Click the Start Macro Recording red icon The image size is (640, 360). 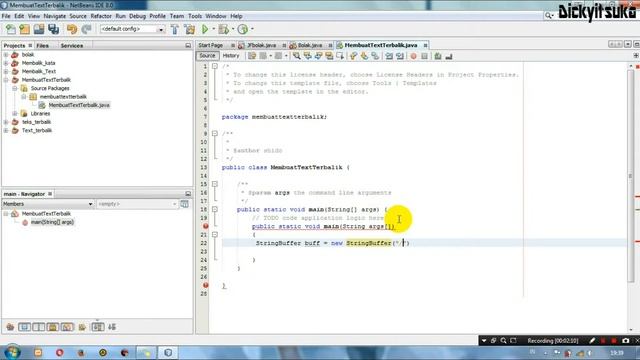413,56
